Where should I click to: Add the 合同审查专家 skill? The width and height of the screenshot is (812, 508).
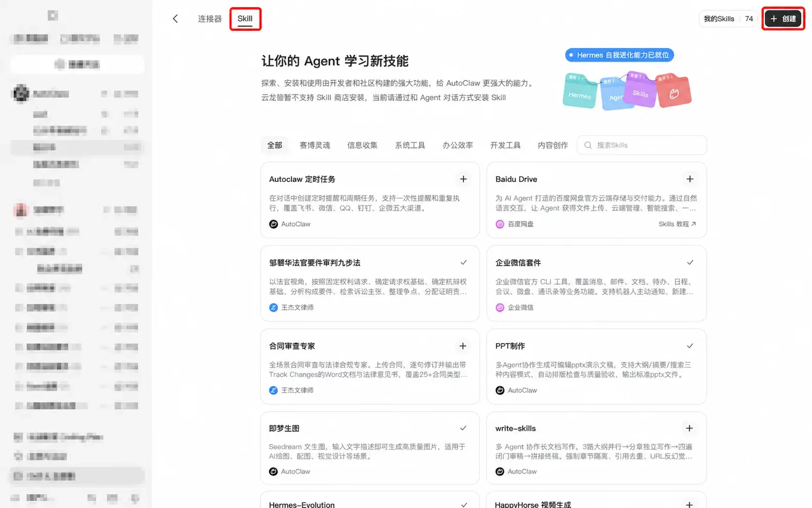463,346
